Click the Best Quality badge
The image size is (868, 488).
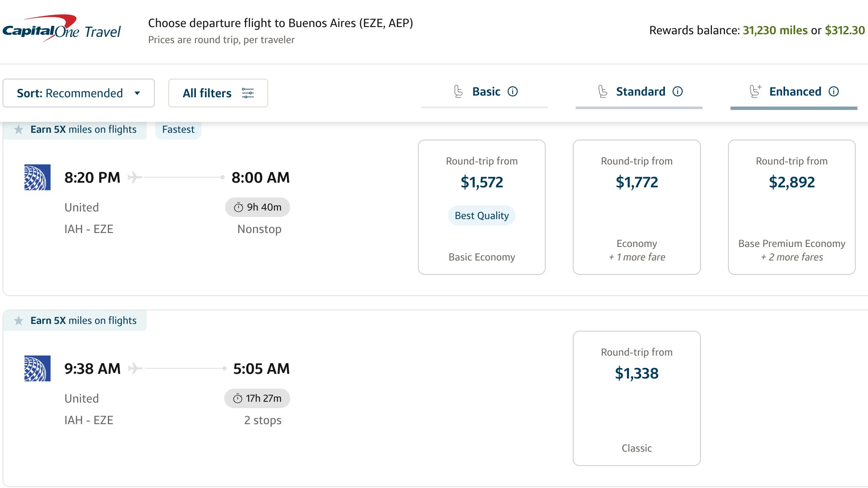click(481, 215)
